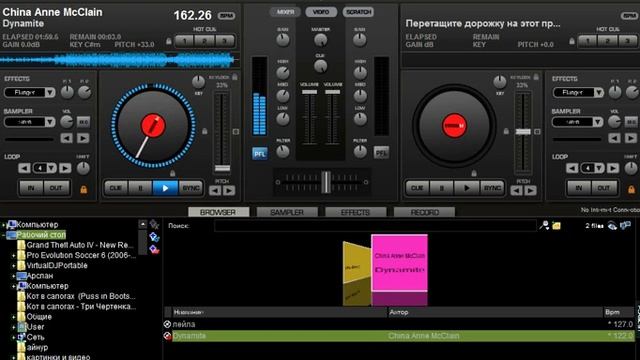Click the left channel volume fader

(309, 92)
